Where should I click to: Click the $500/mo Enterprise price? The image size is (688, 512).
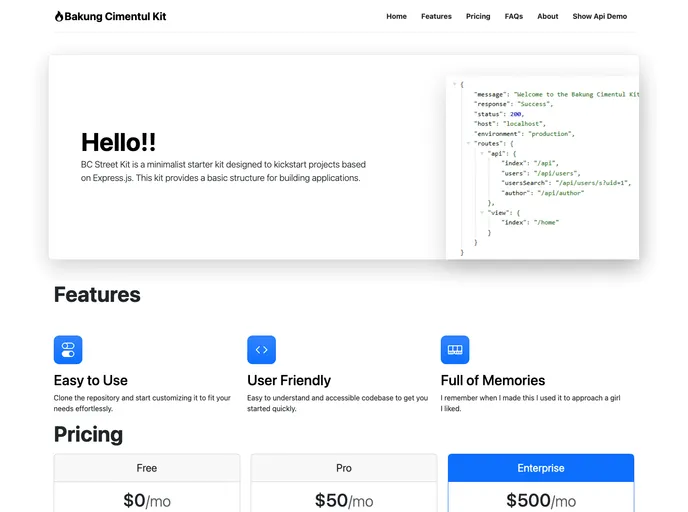point(540,501)
